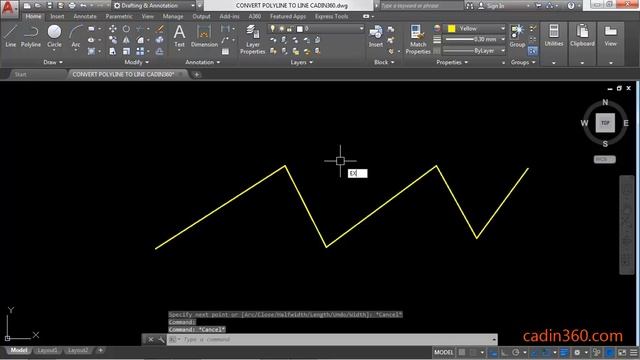Toggle snap mode in status bar

tap(473, 352)
